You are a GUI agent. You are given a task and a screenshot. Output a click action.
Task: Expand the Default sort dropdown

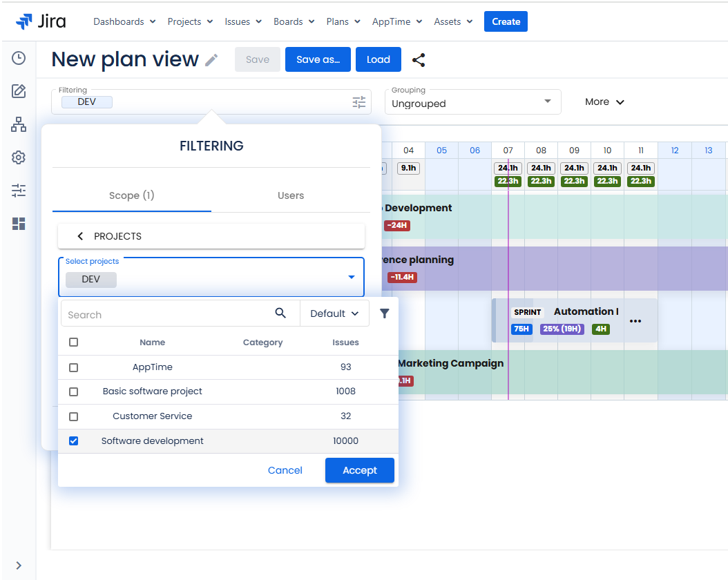click(x=334, y=313)
